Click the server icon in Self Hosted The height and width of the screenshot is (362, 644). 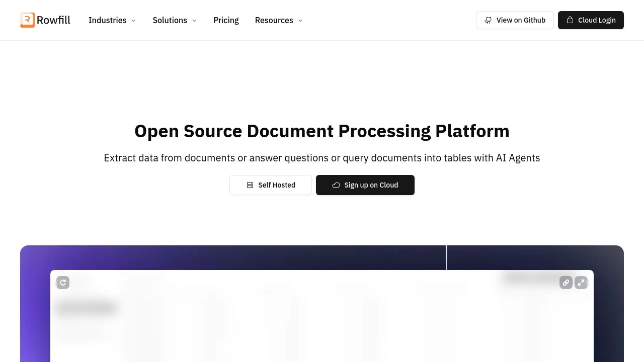250,185
